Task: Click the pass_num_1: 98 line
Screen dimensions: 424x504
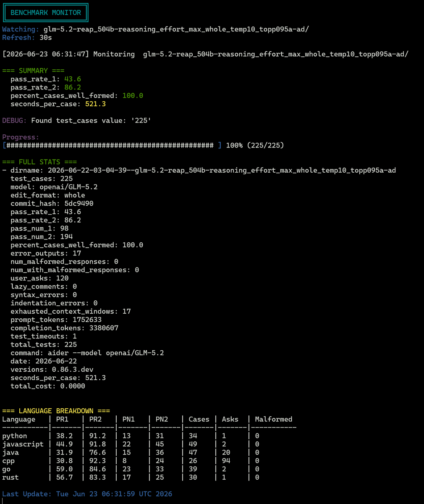Action: (39, 228)
